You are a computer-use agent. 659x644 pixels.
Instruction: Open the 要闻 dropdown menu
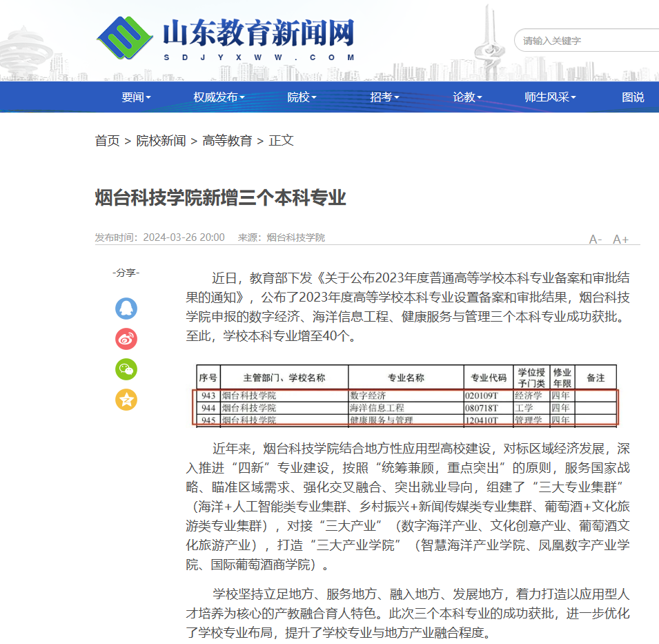(x=136, y=97)
